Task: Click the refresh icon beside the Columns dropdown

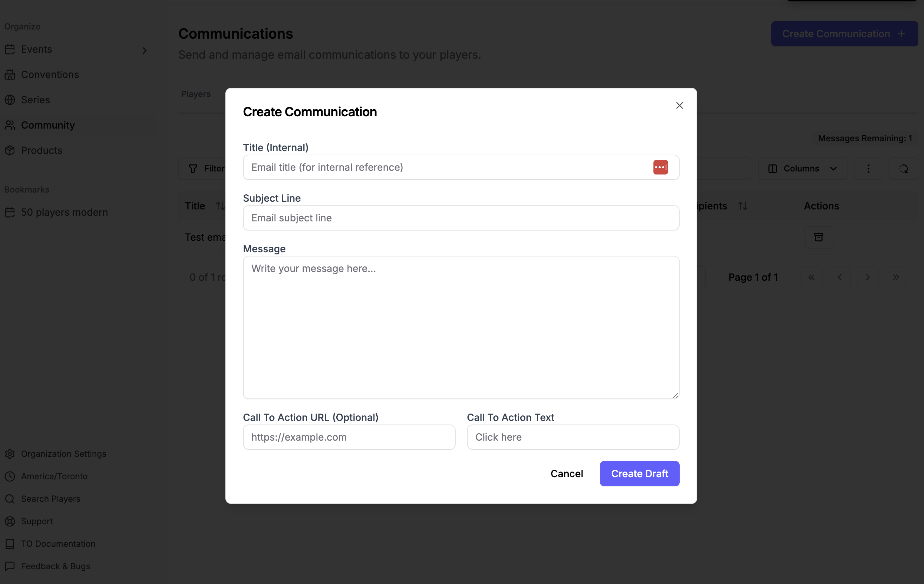Action: click(903, 169)
